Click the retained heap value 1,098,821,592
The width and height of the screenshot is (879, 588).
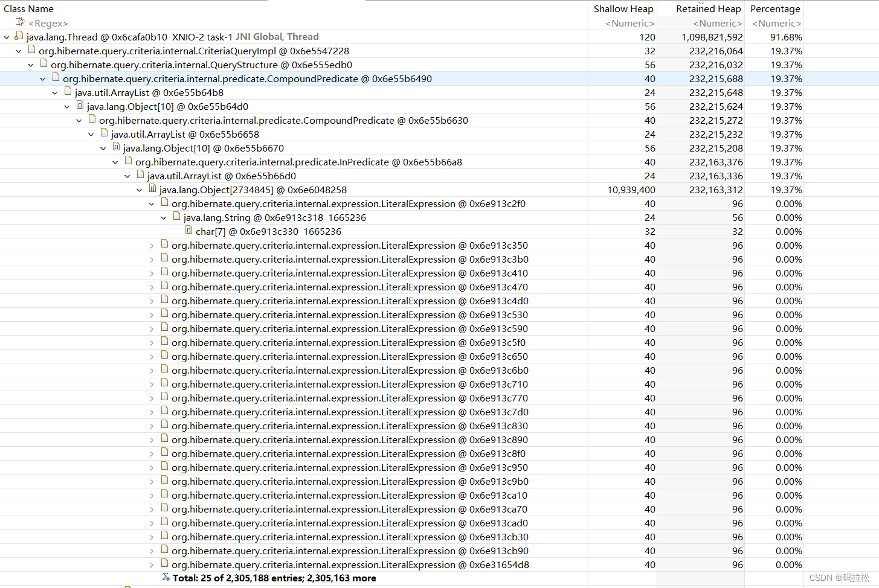tap(712, 37)
